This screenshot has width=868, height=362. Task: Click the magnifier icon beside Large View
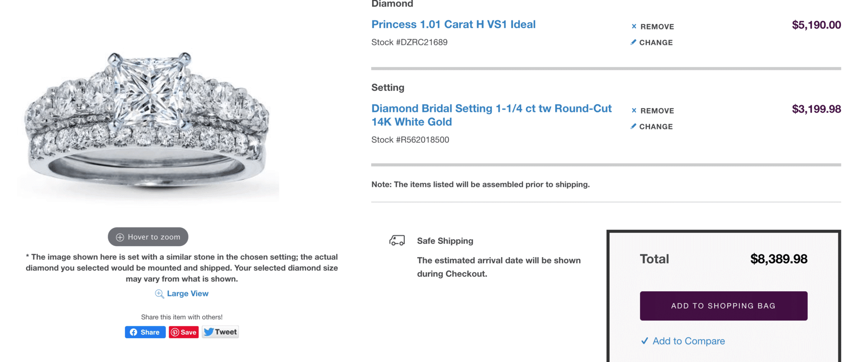pos(159,294)
